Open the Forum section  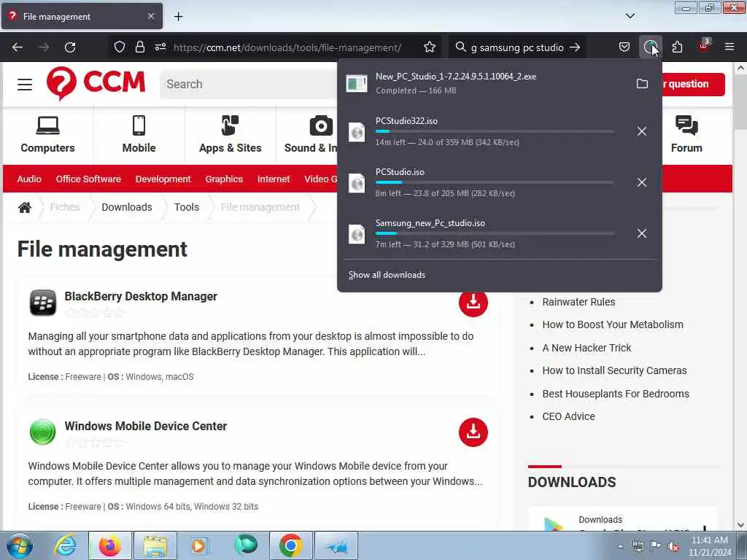[x=686, y=135]
